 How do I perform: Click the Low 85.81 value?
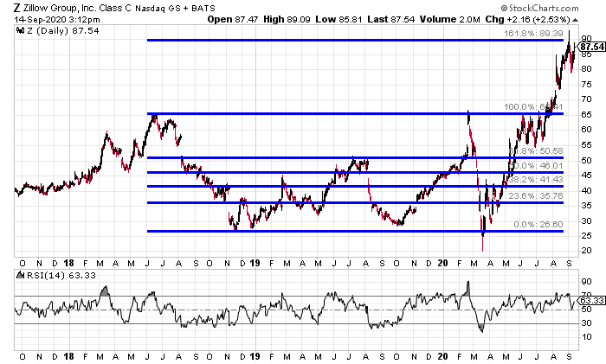338,19
